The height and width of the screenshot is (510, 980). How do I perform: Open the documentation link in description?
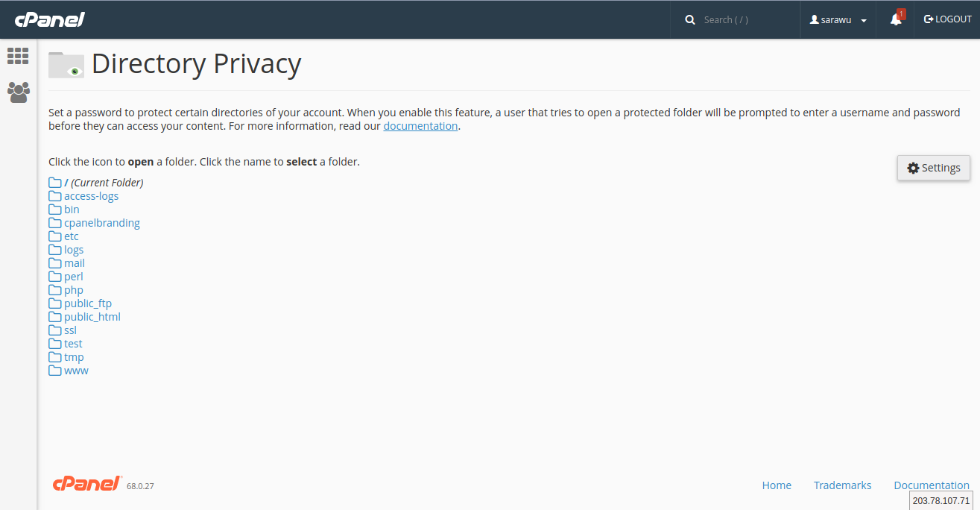pos(420,126)
